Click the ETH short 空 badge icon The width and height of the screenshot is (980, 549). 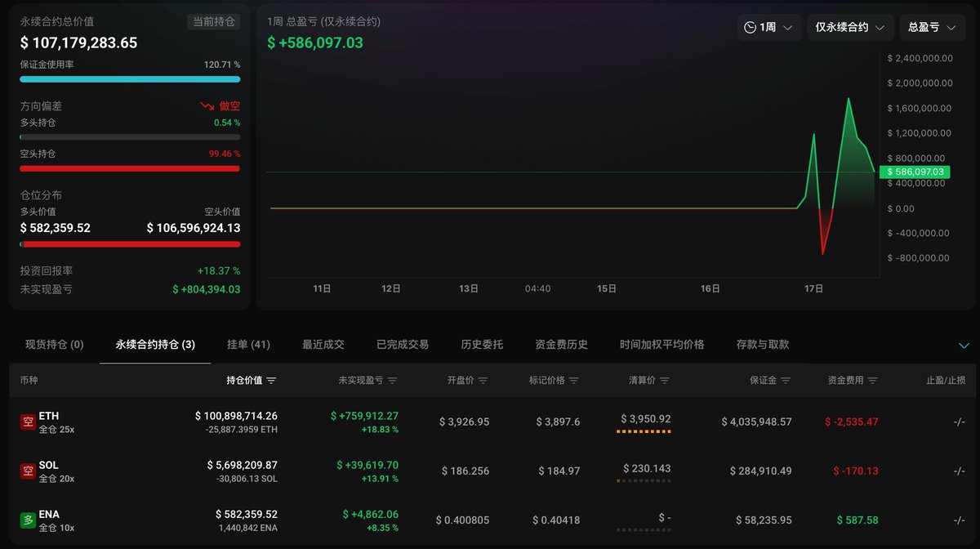pos(27,422)
